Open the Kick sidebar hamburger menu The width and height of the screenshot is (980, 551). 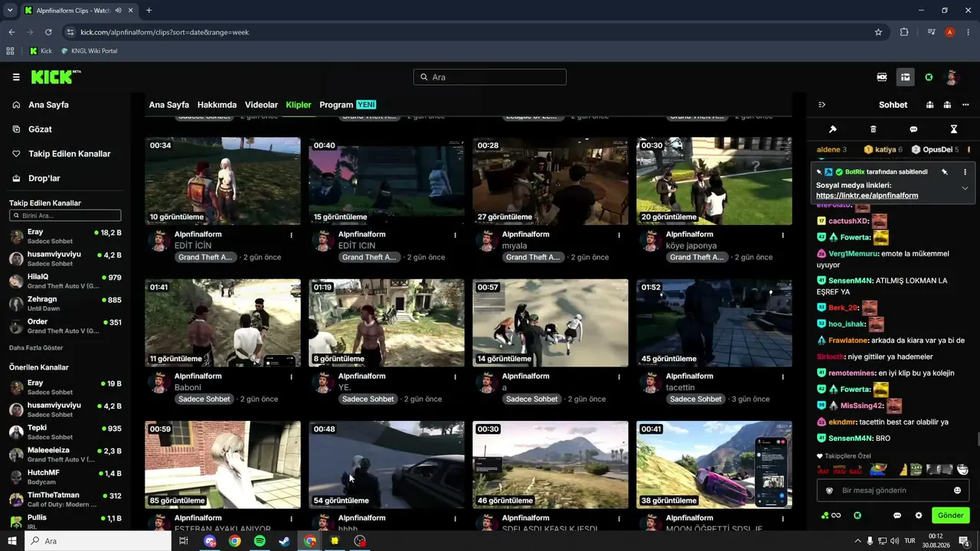tap(16, 77)
